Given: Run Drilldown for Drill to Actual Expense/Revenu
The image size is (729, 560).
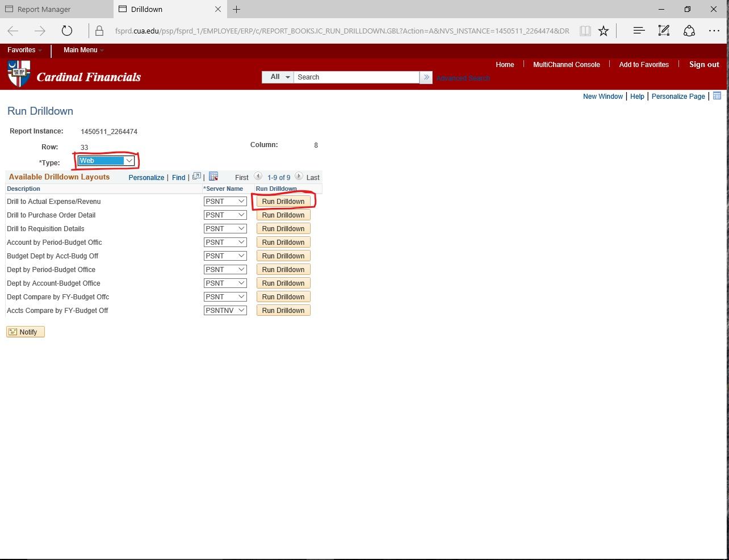Looking at the screenshot, I should [283, 202].
